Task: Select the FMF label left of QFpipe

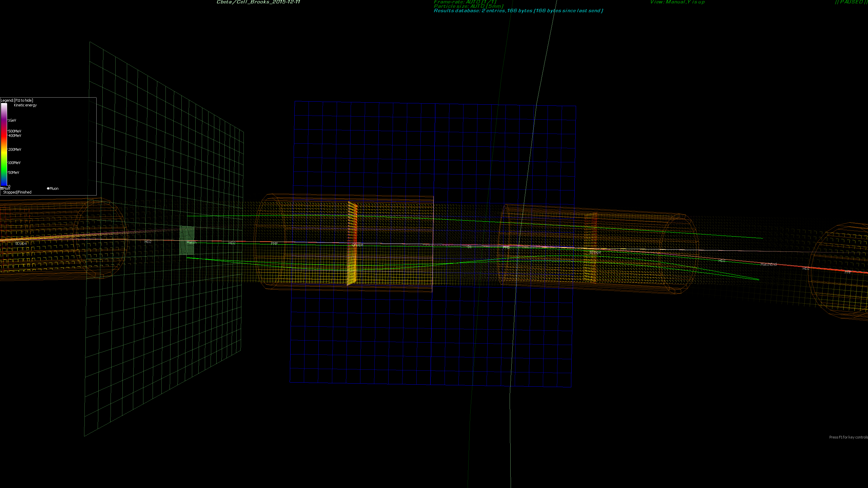Action: [x=274, y=244]
